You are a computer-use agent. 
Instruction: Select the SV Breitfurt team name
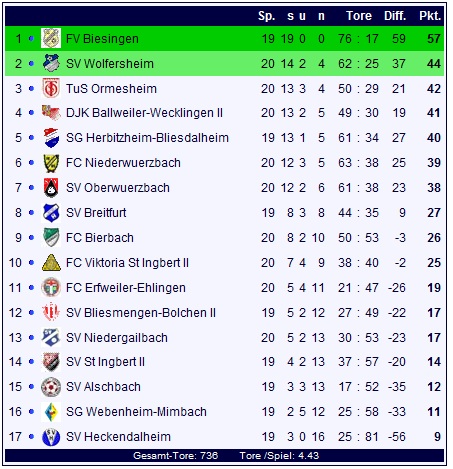coord(96,213)
